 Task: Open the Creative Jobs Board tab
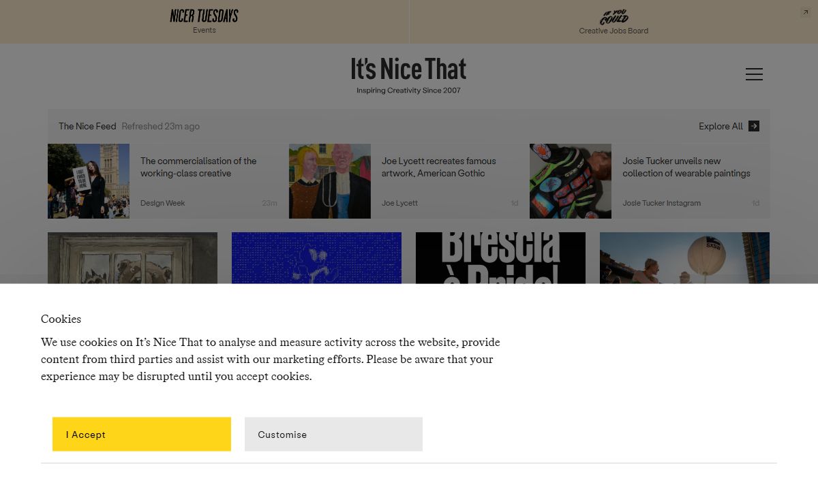coord(613,31)
